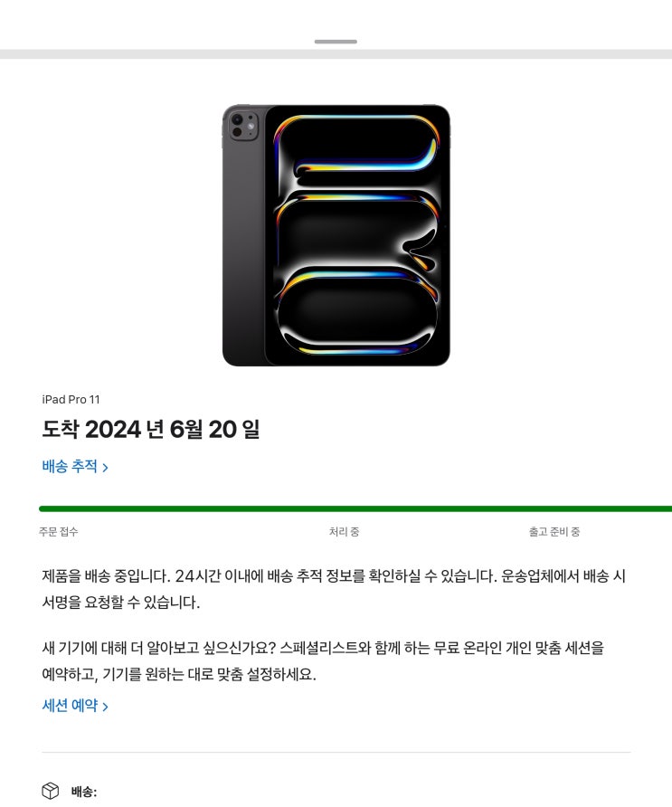Click the 제품을 배송 중입니다 status paragraph

(334, 589)
